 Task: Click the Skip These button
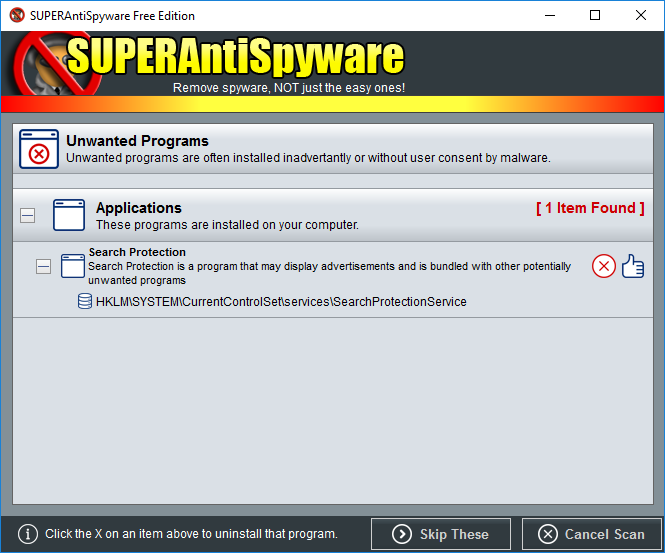pos(441,534)
